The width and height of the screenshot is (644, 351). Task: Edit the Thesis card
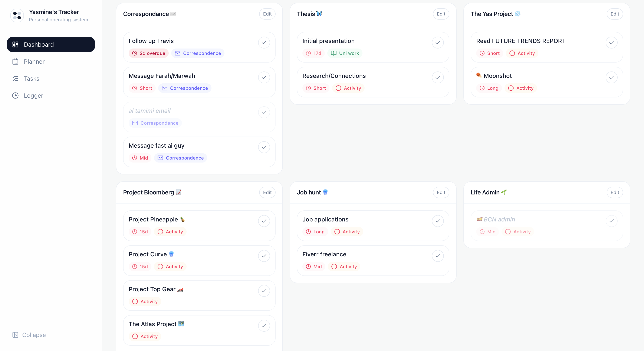coord(441,14)
